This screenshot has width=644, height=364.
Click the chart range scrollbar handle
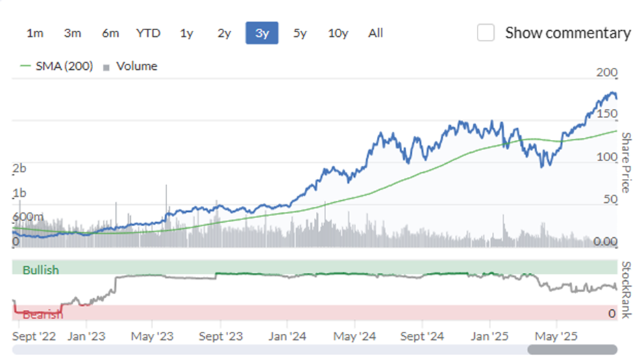(572, 350)
